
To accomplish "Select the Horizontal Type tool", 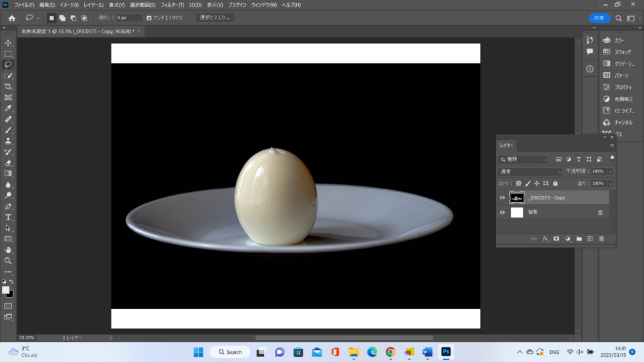I will click(x=8, y=217).
